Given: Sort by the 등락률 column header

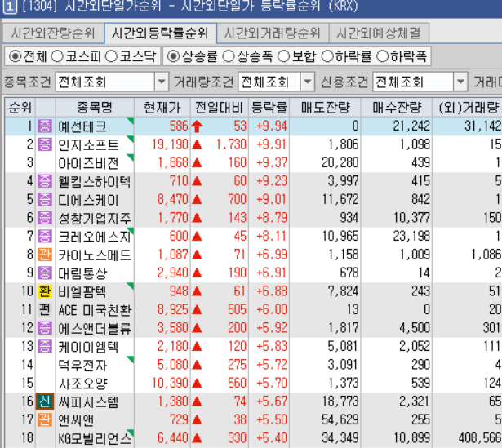Looking at the screenshot, I should coord(269,108).
